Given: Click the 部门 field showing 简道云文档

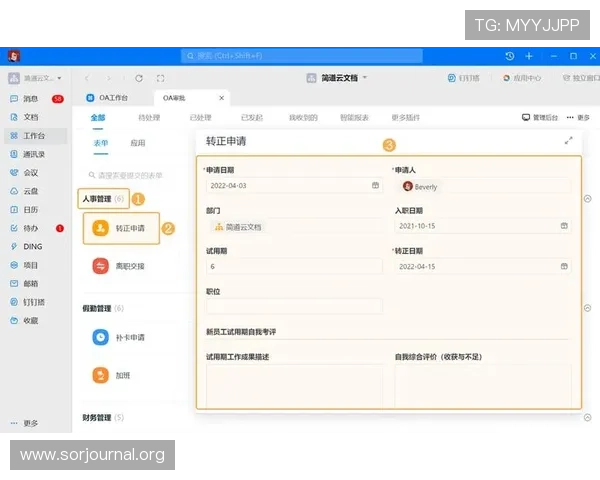Looking at the screenshot, I should point(294,227).
